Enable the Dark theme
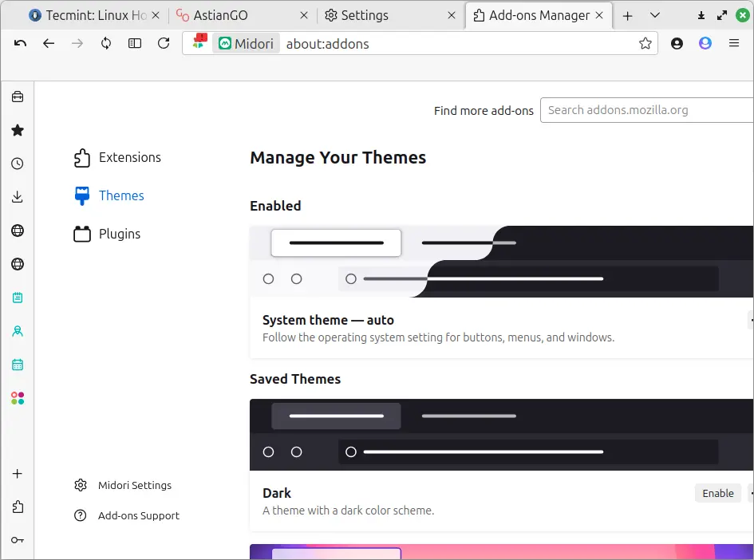The width and height of the screenshot is (754, 560). (x=717, y=493)
